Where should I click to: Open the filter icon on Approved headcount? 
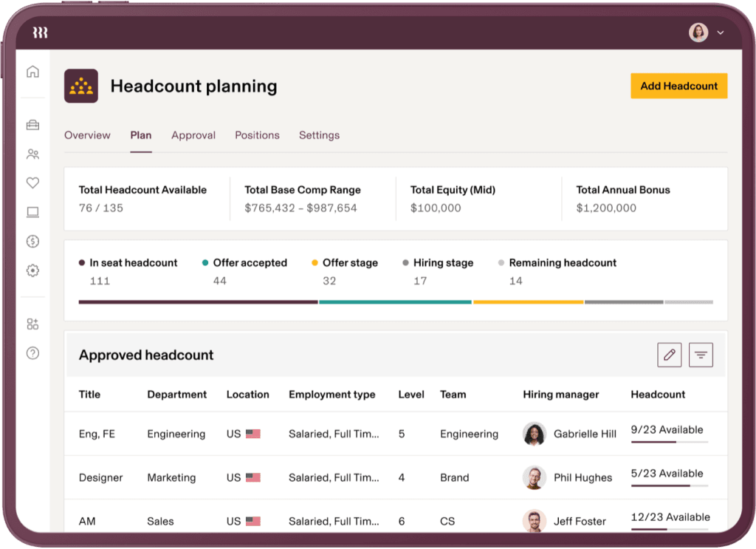(x=701, y=355)
